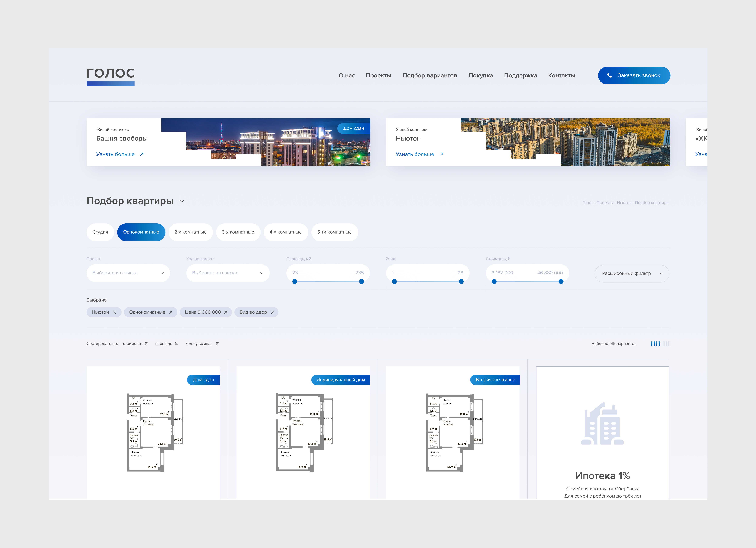Viewport: 756px width, 548px height.
Task: Click the Дом сдан badge on Башня свободы
Action: (354, 128)
